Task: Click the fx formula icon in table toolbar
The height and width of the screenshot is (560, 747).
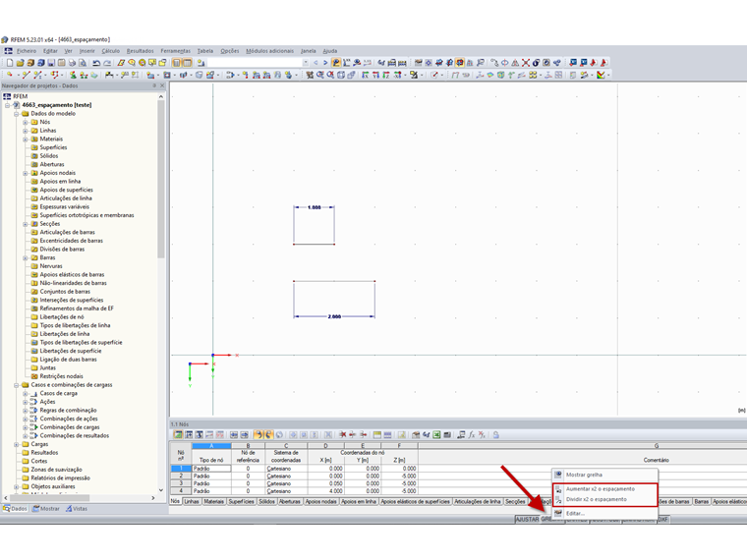Action: (x=472, y=435)
